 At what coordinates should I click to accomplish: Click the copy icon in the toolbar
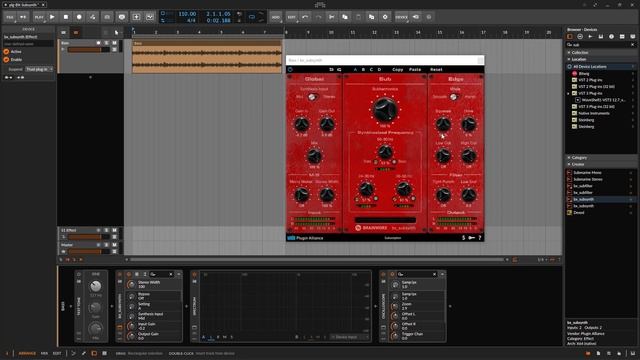click(x=345, y=17)
